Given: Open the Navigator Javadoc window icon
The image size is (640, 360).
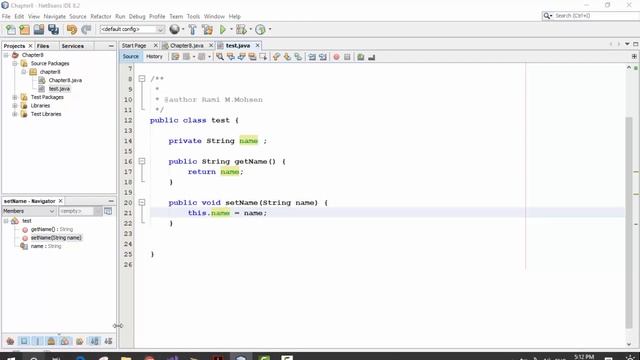Looking at the screenshot, I should coord(108,211).
